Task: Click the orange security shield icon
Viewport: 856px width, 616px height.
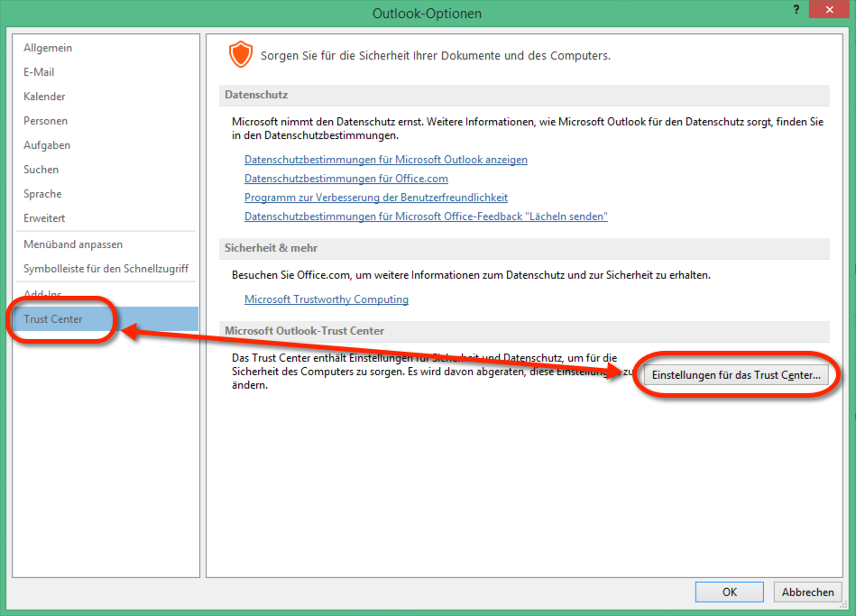Action: (241, 55)
